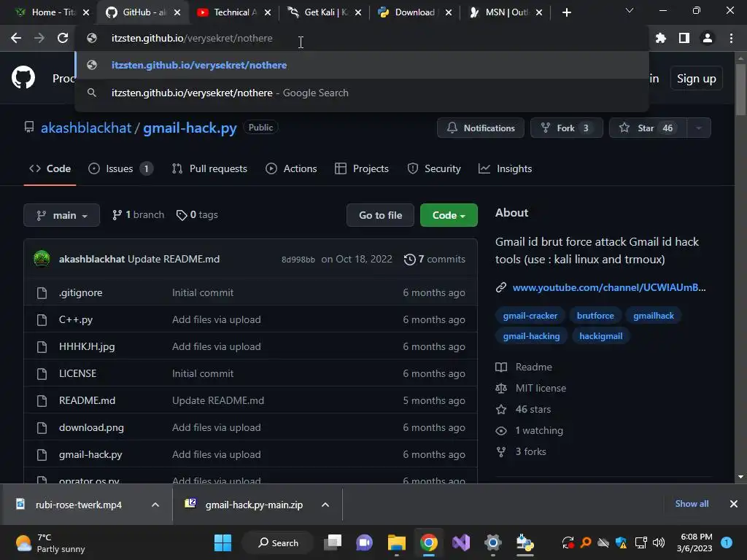The image size is (747, 560).
Task: Select the brutforce topic tag
Action: [x=595, y=316]
